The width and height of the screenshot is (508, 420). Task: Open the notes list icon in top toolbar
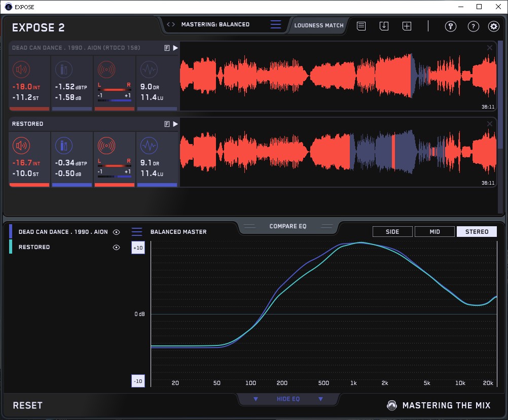(361, 26)
